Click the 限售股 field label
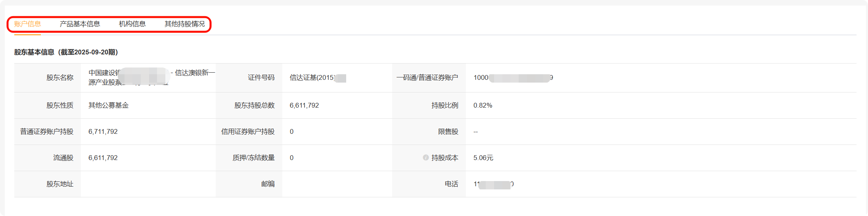The width and height of the screenshot is (868, 216). click(x=448, y=131)
